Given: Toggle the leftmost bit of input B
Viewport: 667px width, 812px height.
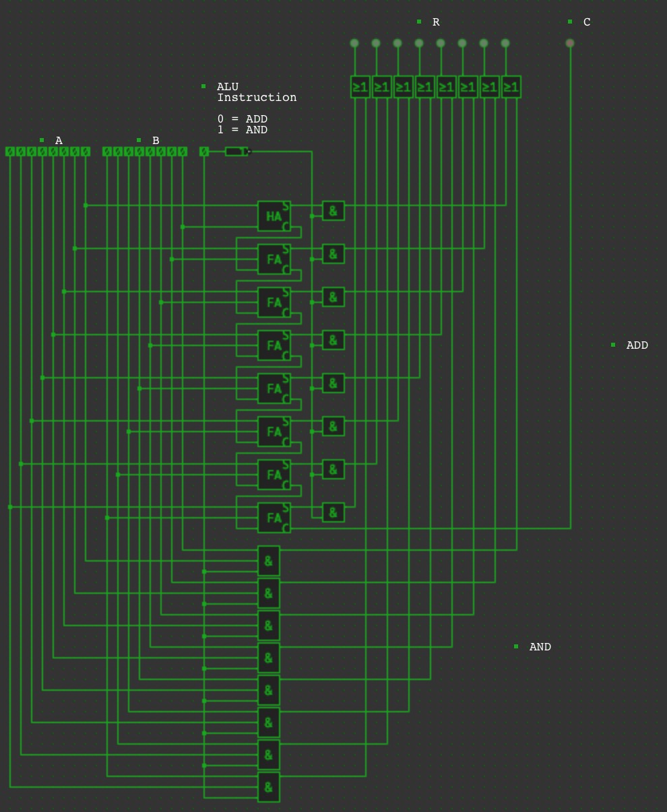Looking at the screenshot, I should (107, 151).
